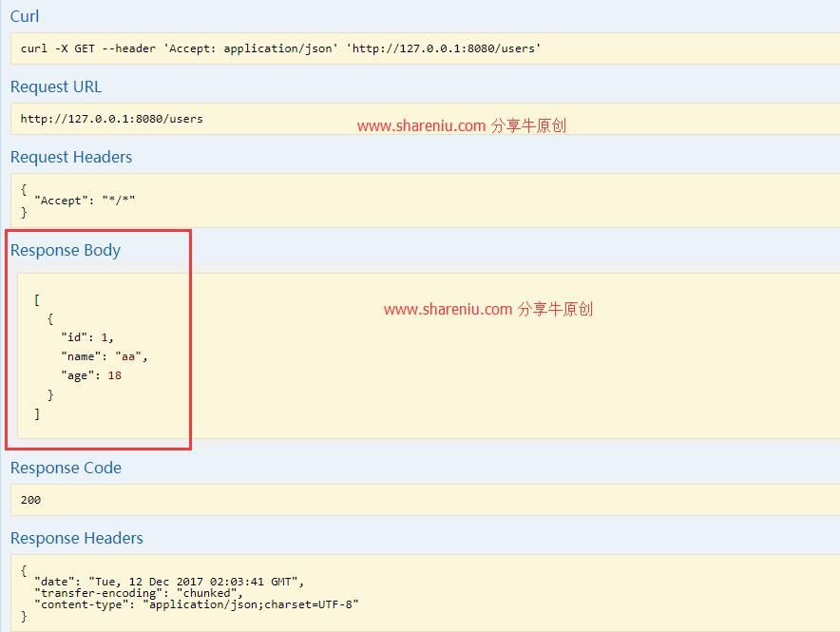This screenshot has height=632, width=840.
Task: Click the 200 response code value
Action: [x=31, y=500]
